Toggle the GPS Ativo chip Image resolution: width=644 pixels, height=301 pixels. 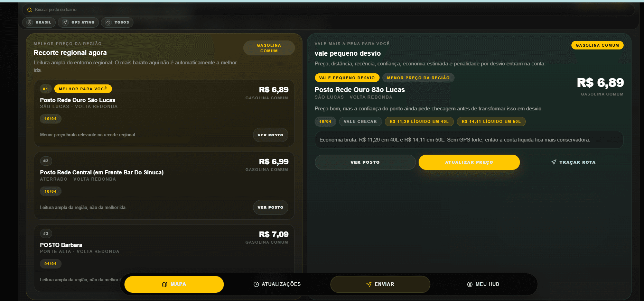tap(78, 22)
